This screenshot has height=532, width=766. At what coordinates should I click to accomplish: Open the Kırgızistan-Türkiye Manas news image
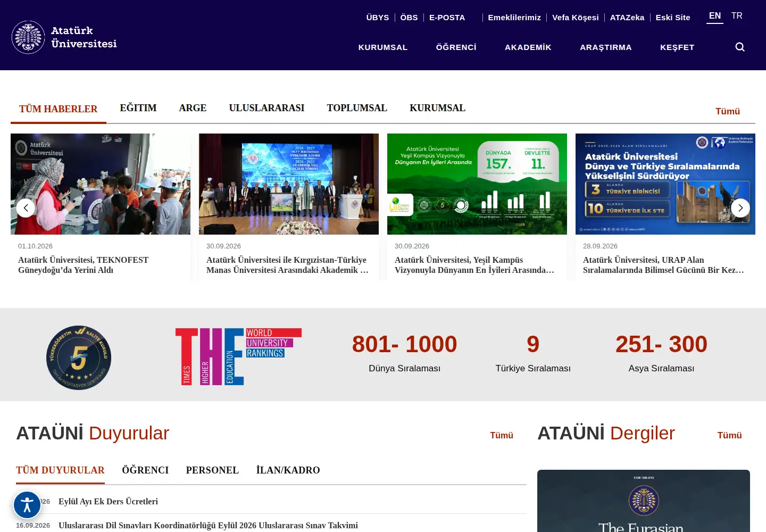[289, 184]
